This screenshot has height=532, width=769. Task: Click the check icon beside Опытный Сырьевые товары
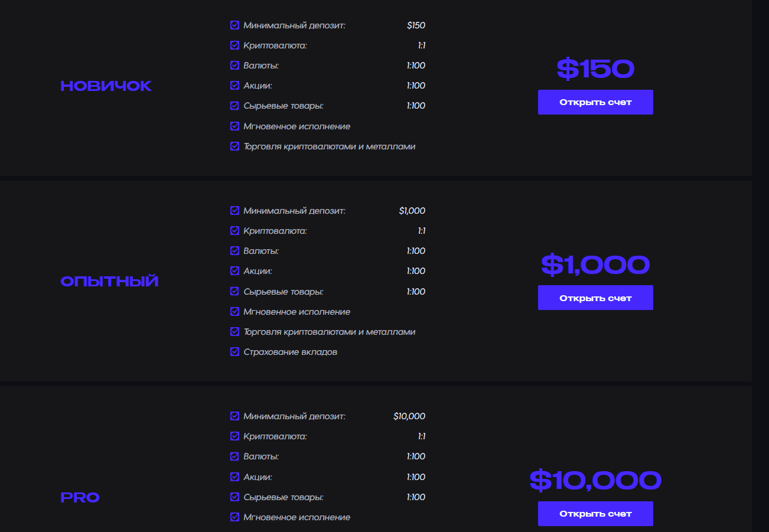tap(234, 292)
